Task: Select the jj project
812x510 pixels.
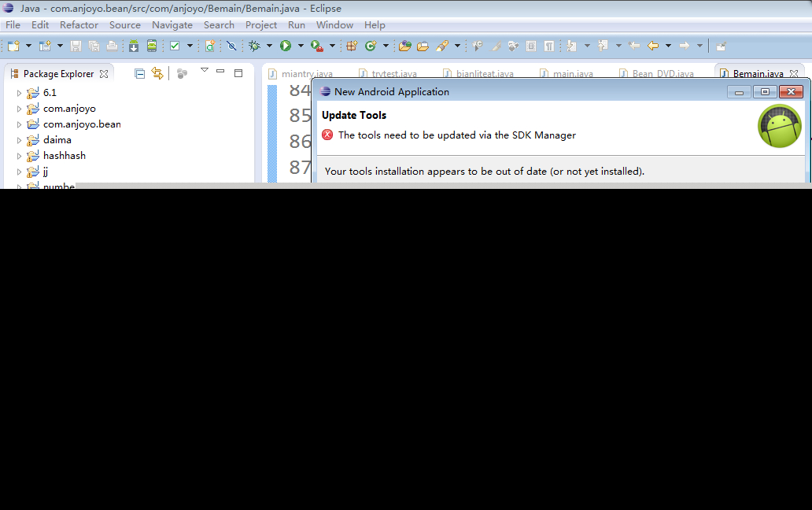Action: click(x=46, y=172)
